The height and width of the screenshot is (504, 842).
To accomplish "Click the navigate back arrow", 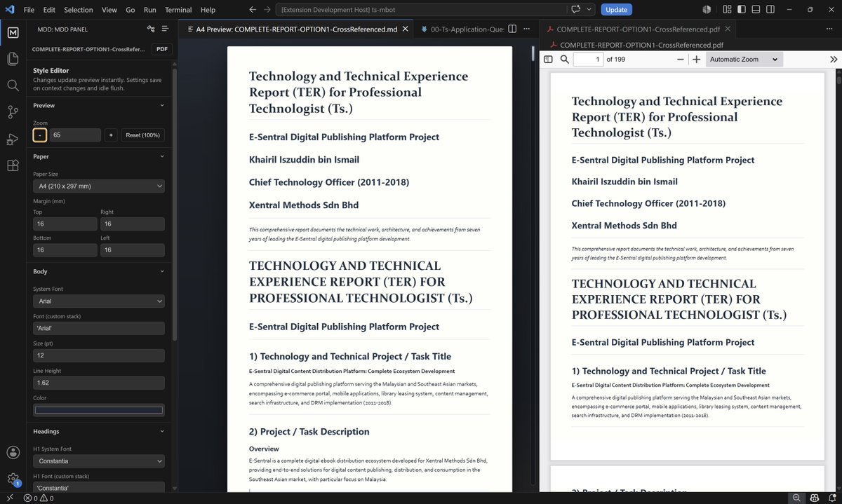I will point(253,10).
